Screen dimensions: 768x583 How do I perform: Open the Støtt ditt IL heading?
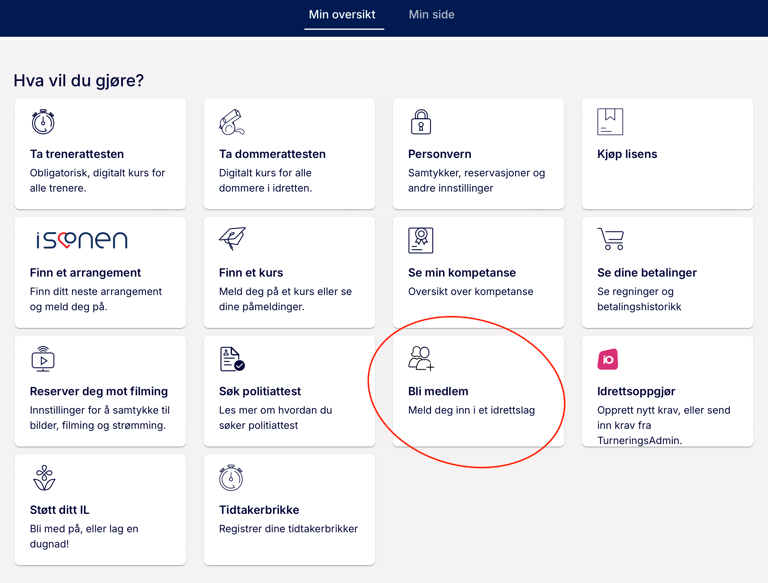point(60,510)
